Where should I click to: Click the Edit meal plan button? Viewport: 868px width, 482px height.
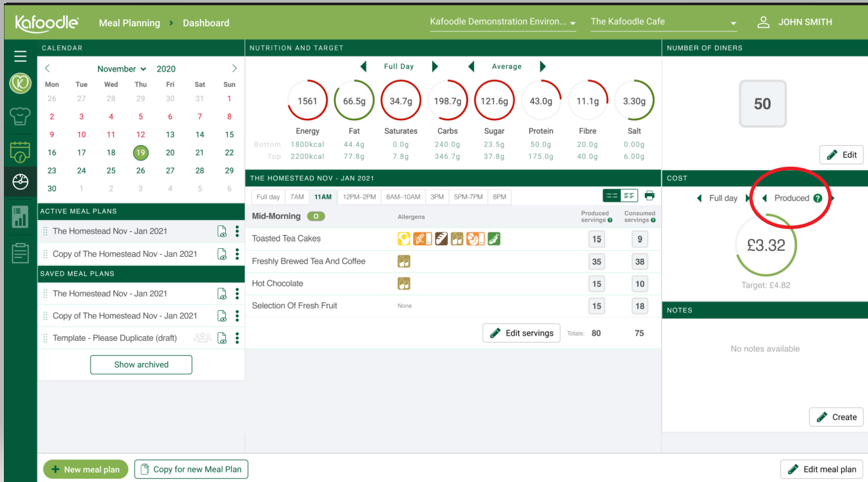pos(821,469)
